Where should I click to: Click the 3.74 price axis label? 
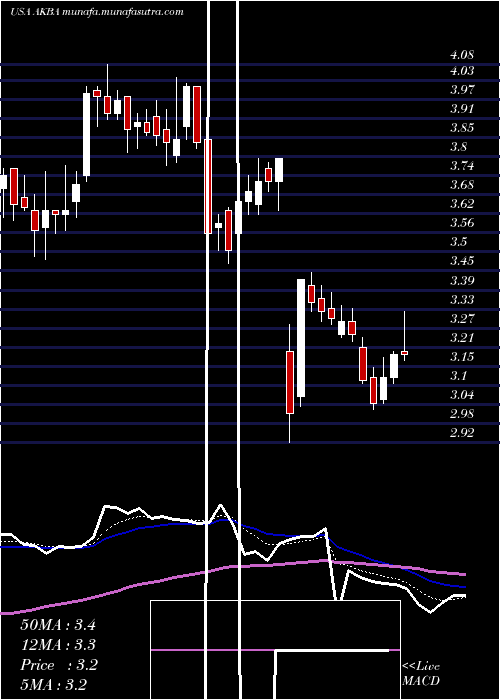click(462, 166)
